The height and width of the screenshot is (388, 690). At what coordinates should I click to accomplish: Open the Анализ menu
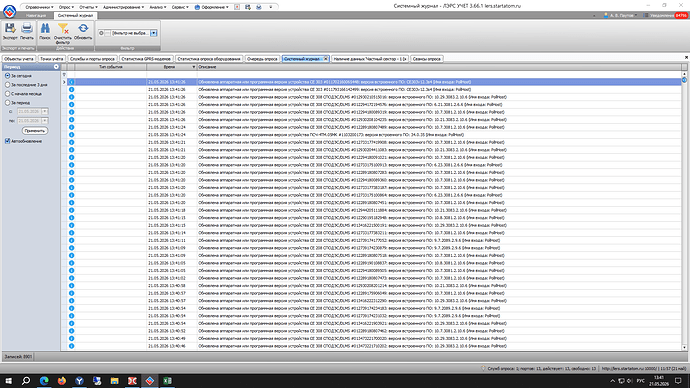click(x=158, y=7)
